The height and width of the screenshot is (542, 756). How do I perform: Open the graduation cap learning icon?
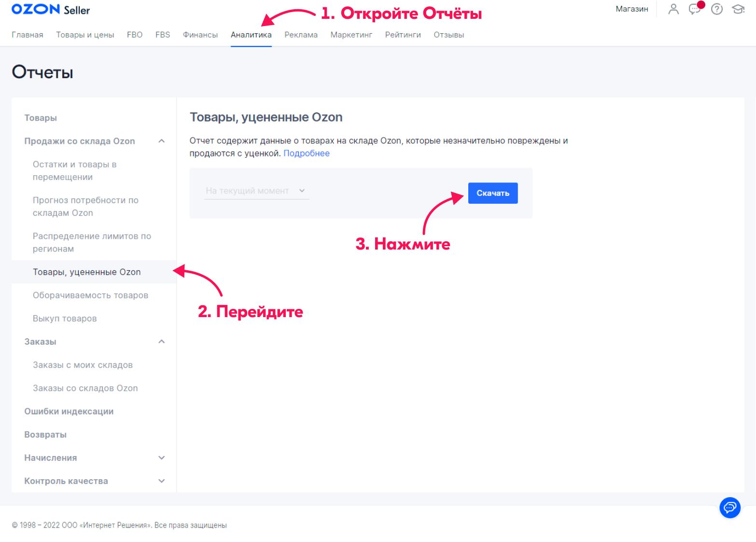point(738,9)
